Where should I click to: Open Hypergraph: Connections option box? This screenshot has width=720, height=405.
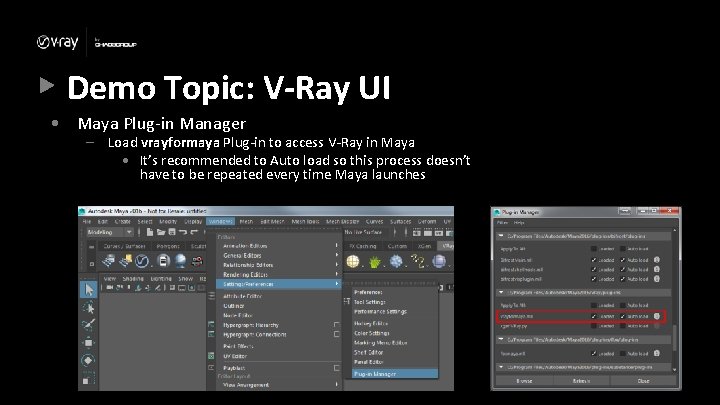(337, 334)
